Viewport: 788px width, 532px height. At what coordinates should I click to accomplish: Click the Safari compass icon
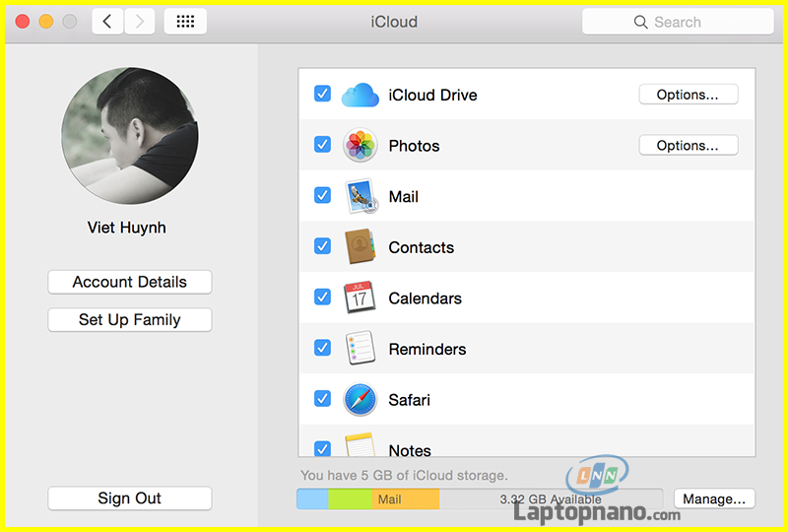point(361,400)
